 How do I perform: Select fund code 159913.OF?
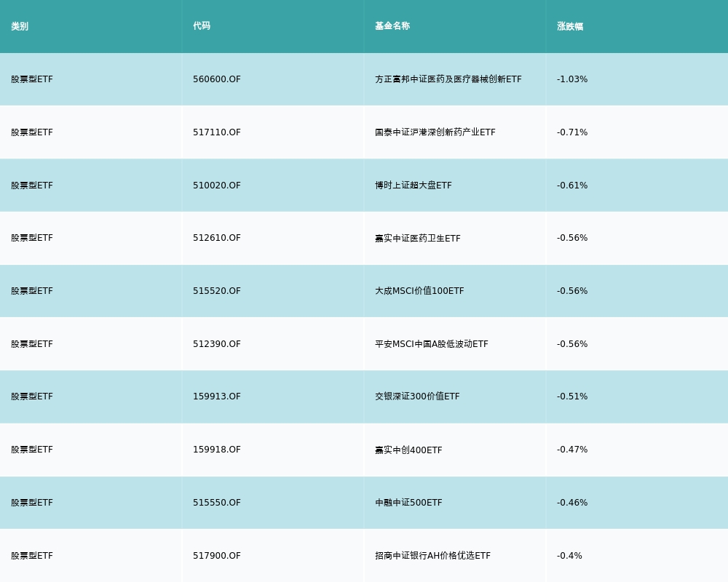click(217, 396)
